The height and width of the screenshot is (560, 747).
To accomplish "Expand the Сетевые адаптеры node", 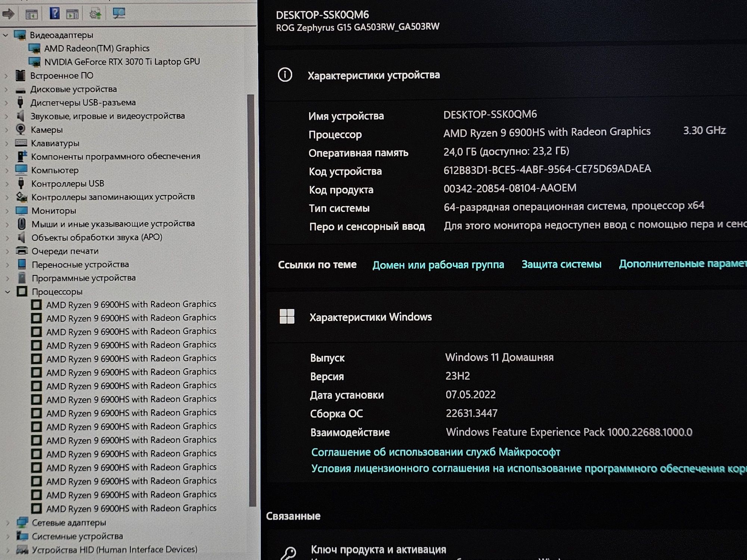I will 8,523.
